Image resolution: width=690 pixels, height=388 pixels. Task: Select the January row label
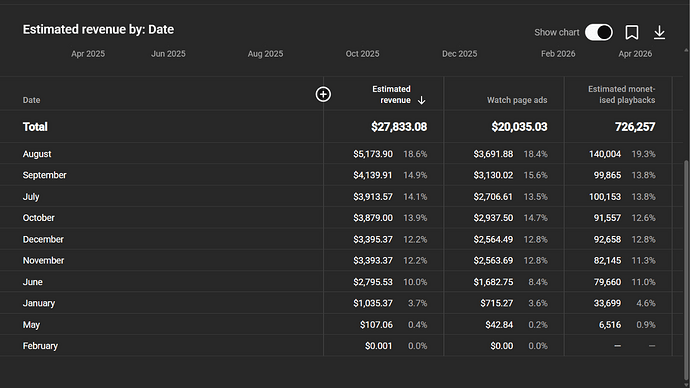(39, 303)
